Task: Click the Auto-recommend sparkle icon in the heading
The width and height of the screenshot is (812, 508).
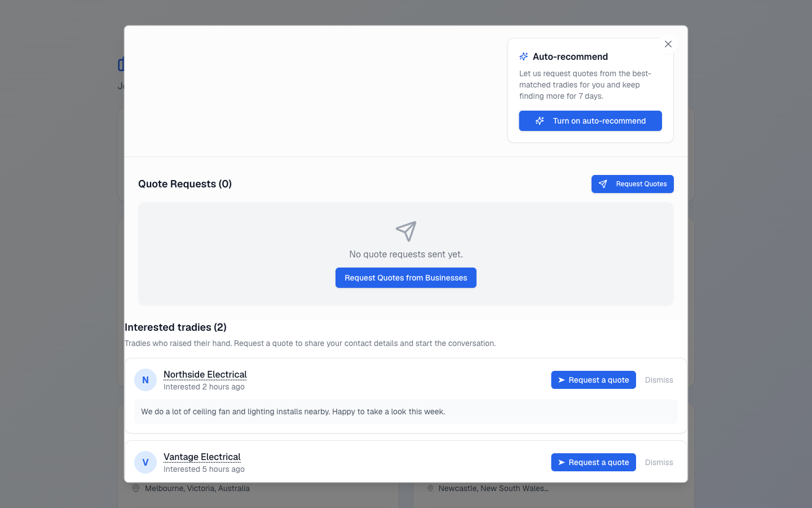Action: click(x=524, y=56)
